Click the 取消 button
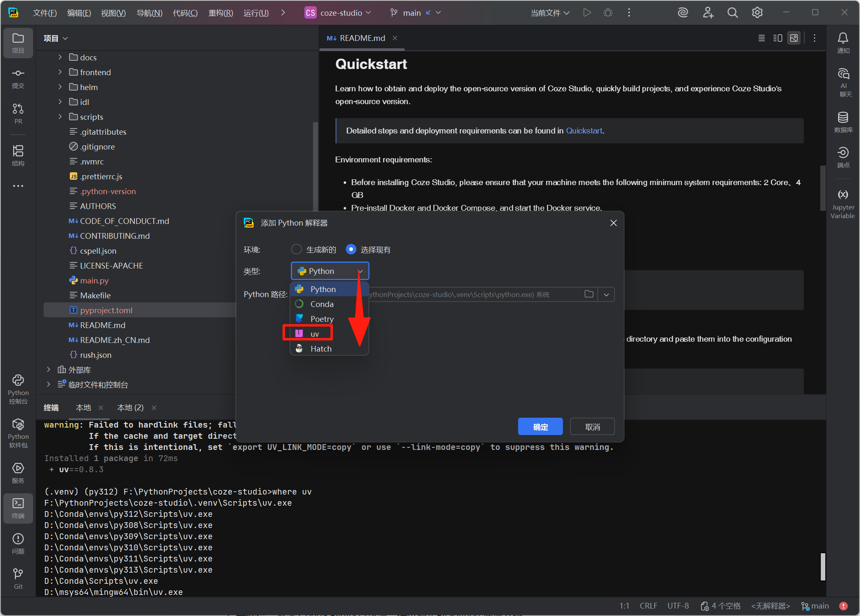The image size is (860, 616). 592,427
